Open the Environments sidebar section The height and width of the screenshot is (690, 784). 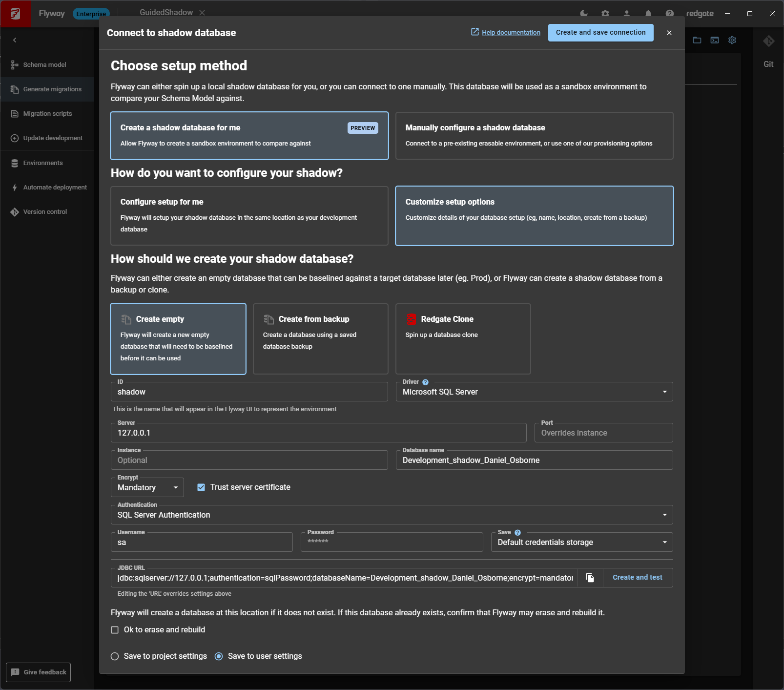tap(42, 163)
